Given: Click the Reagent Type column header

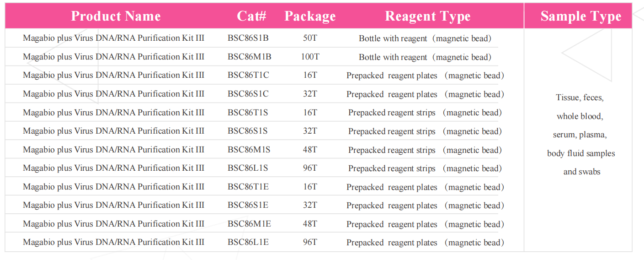Looking at the screenshot, I should click(427, 16).
